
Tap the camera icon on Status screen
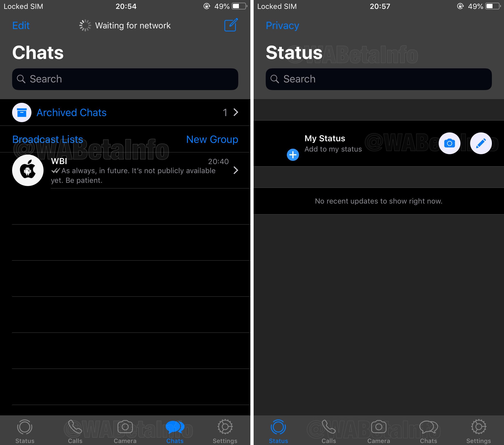pos(450,143)
